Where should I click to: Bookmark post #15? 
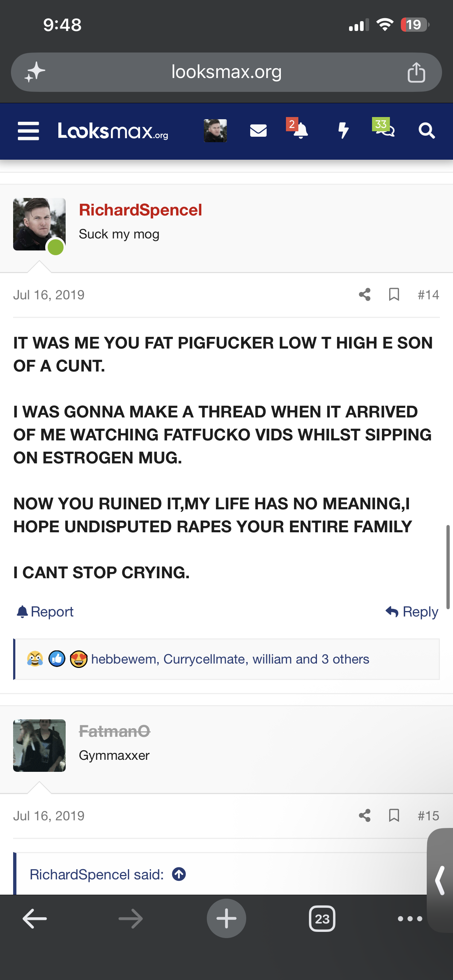(394, 815)
